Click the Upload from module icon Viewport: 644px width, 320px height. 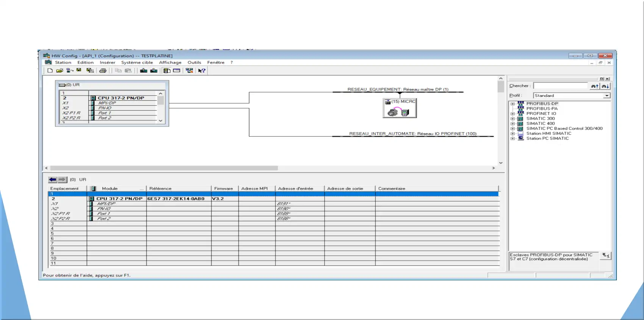[x=154, y=70]
